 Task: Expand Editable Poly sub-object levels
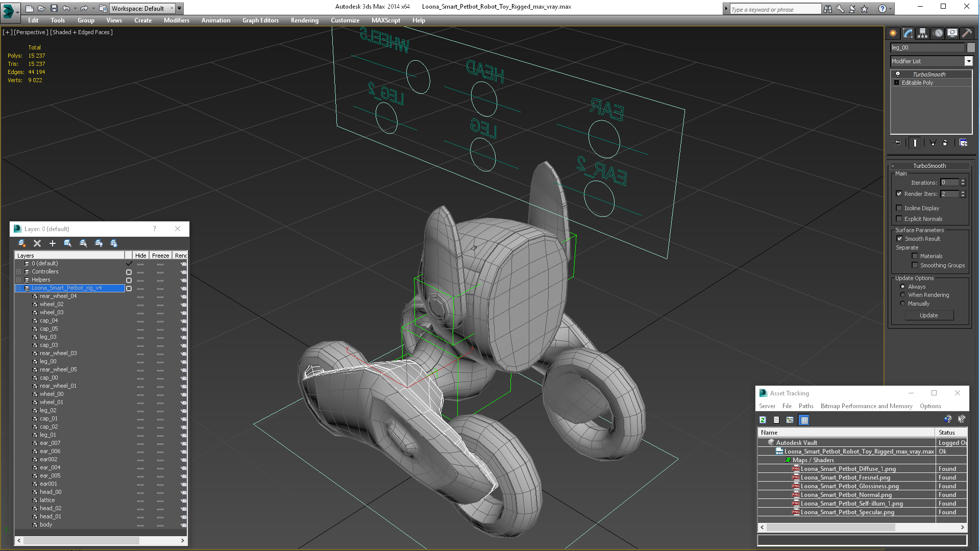(896, 83)
